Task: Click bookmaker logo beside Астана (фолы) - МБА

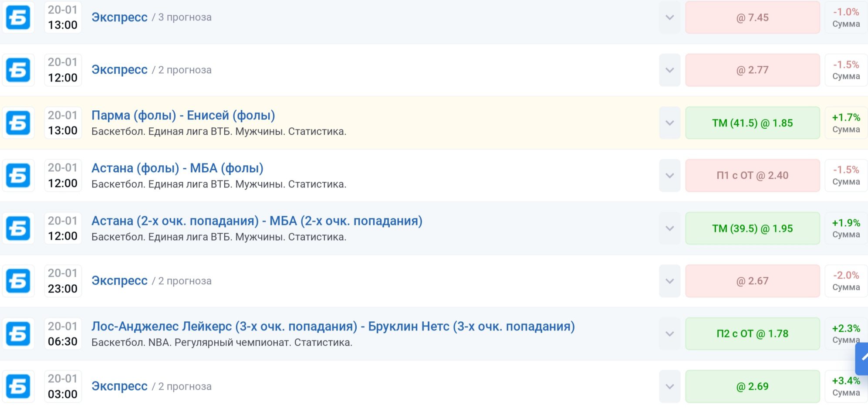Action: pos(18,175)
